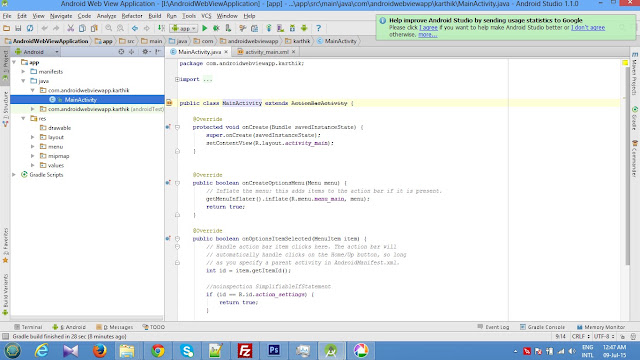Image resolution: width=640 pixels, height=360 pixels.
Task: Navigate back with the blue left arrow
Action: pos(135,28)
